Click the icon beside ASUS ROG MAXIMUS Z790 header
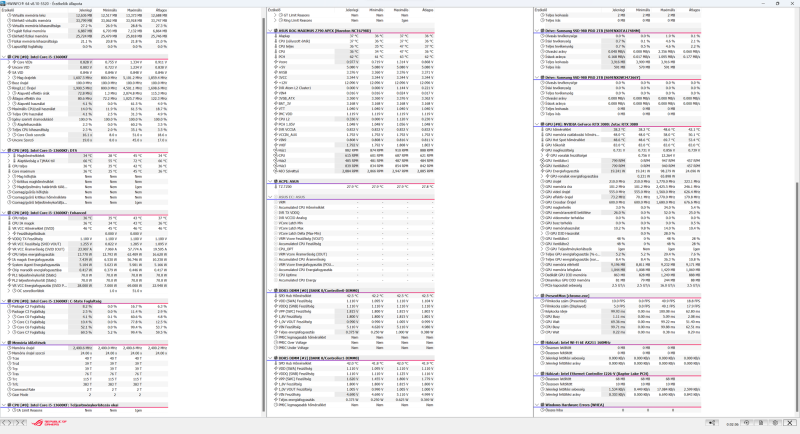 276,31
